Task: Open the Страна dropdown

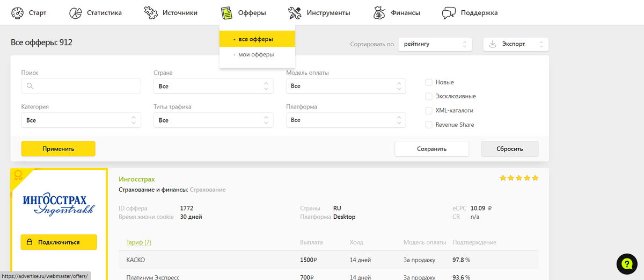Action: point(213,86)
